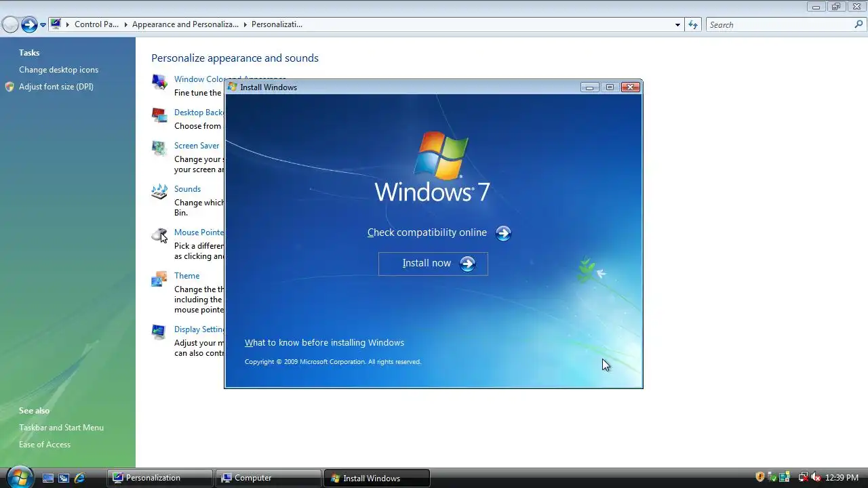This screenshot has width=868, height=488.
Task: Open Window Color and Appearance icon in Personalization
Action: point(159,82)
